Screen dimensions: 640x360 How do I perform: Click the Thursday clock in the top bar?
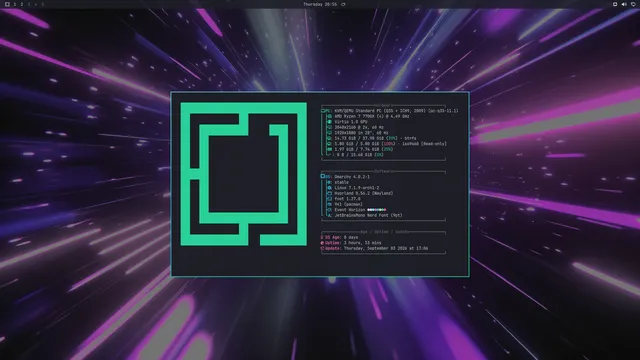click(320, 4)
